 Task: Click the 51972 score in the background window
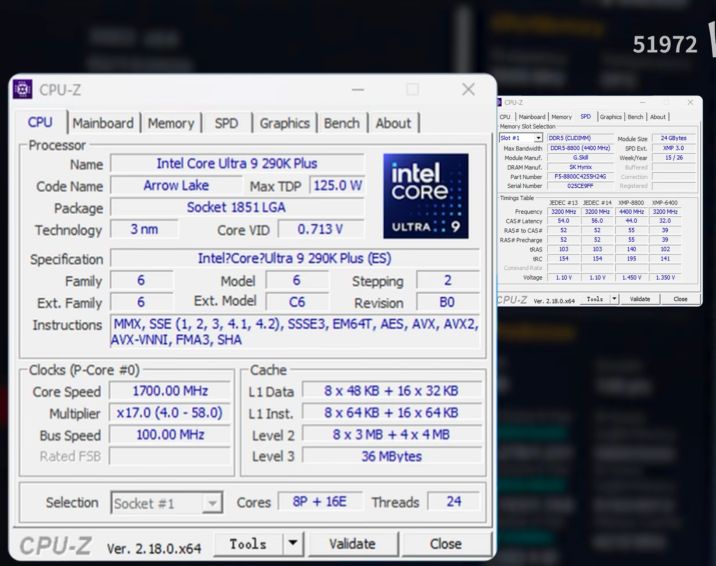665,45
